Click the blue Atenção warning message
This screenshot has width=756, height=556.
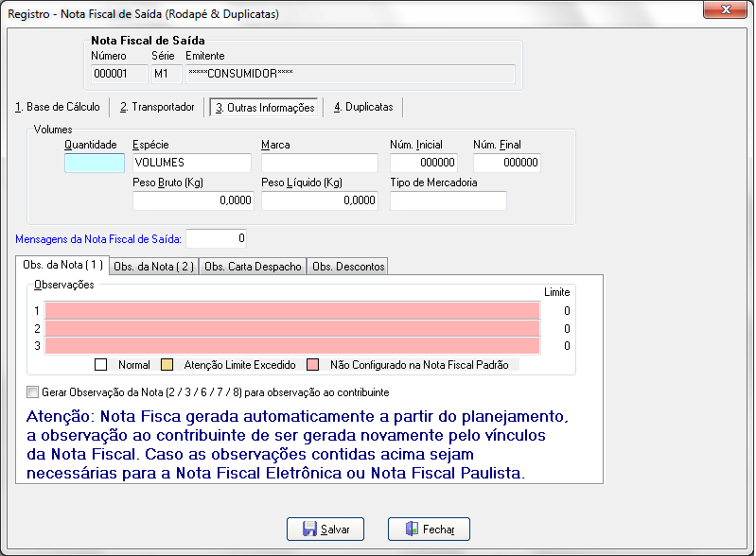point(297,444)
